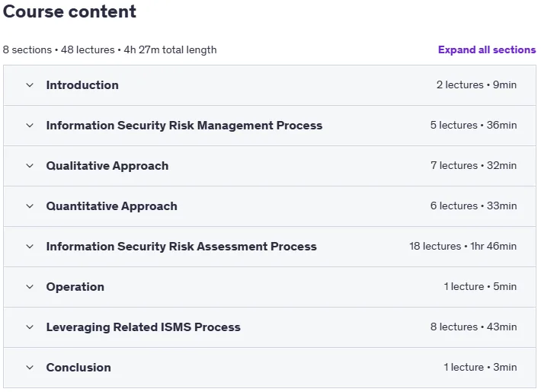Click chevron beside Quantitative Approach

click(x=30, y=206)
